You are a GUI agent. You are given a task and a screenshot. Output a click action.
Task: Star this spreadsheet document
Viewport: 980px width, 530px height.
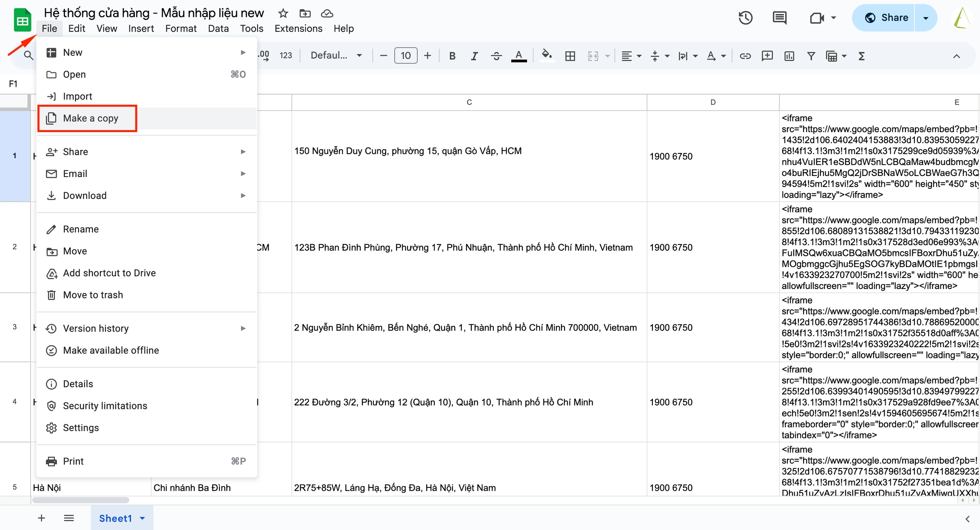click(283, 13)
